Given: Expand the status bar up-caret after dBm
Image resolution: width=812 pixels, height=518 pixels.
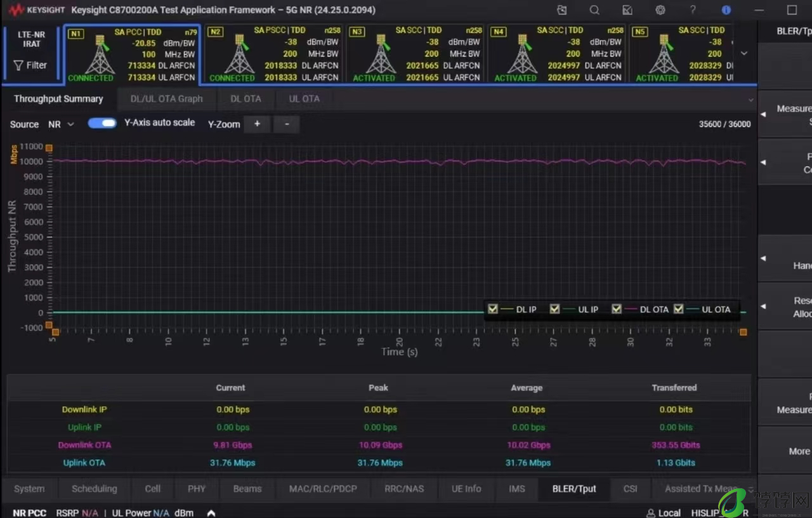Looking at the screenshot, I should pos(211,513).
